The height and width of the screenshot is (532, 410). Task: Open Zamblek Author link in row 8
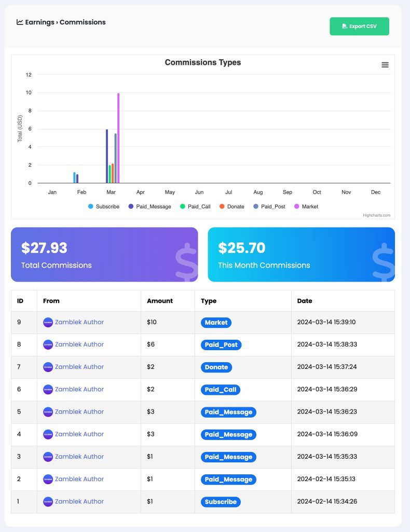pos(79,344)
